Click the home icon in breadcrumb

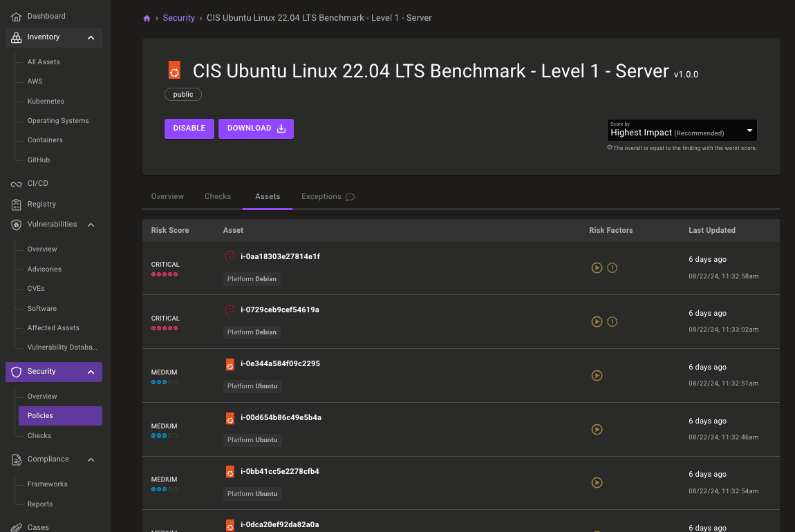[147, 18]
